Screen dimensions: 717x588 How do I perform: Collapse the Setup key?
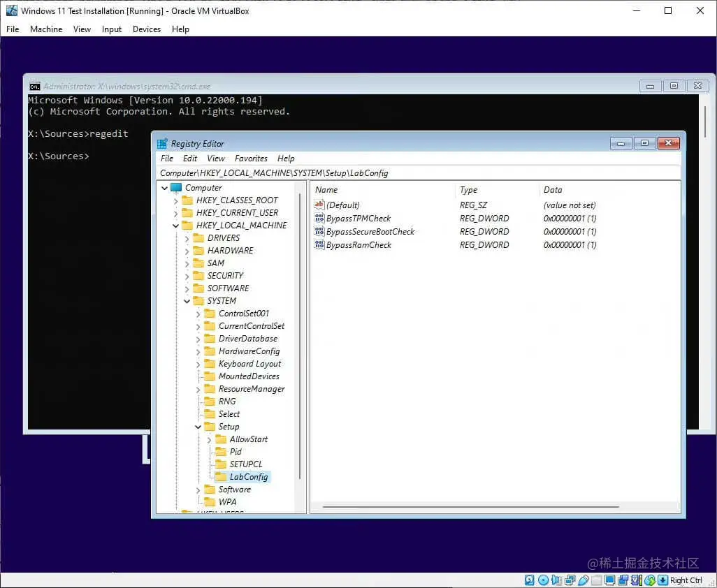pyautogui.click(x=198, y=427)
